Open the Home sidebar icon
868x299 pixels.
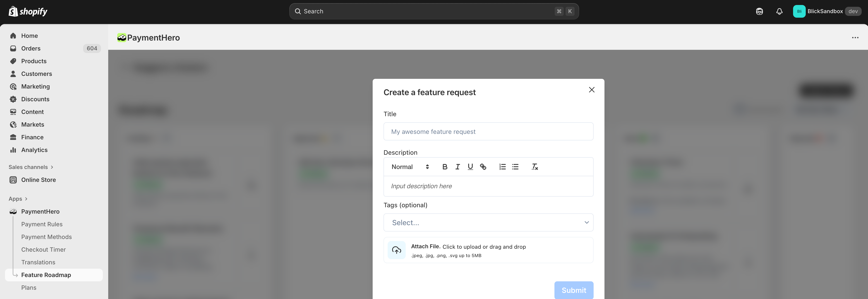(13, 36)
